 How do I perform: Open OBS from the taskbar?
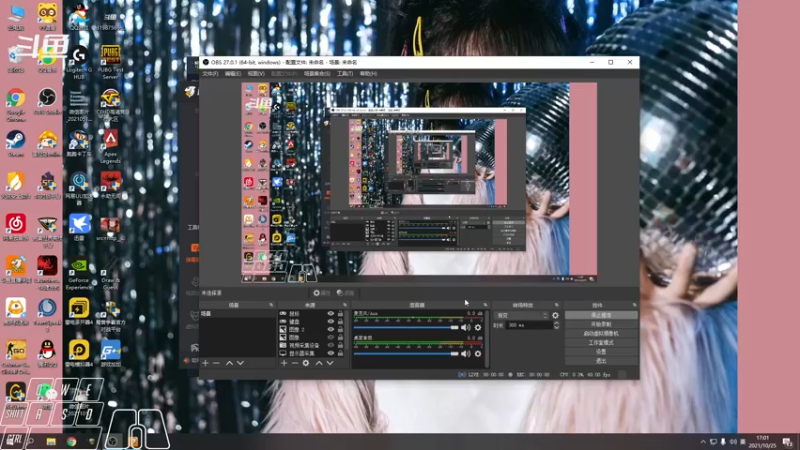coord(113,441)
